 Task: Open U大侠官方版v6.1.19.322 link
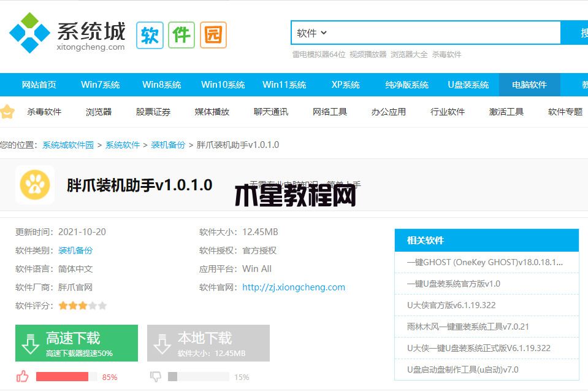tap(451, 305)
